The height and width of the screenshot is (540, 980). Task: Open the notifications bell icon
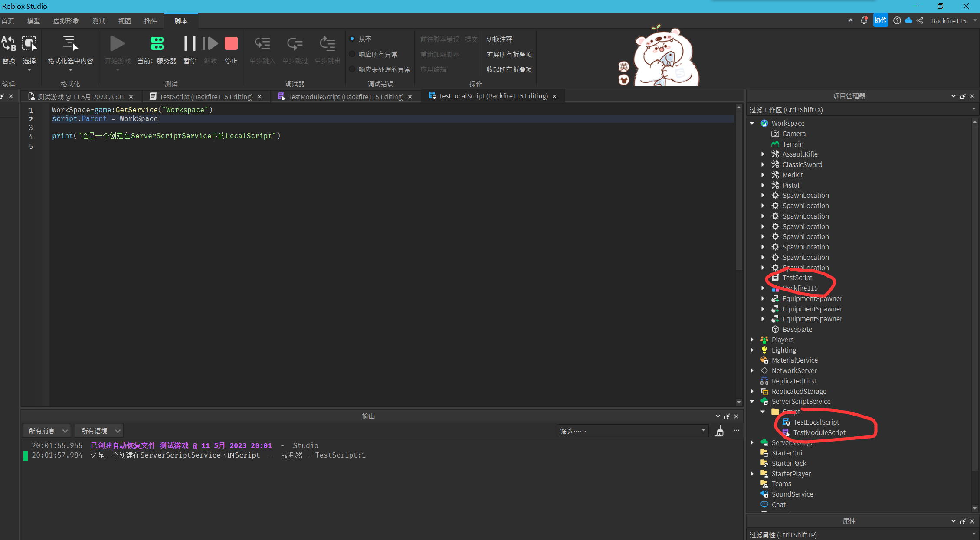(x=864, y=20)
